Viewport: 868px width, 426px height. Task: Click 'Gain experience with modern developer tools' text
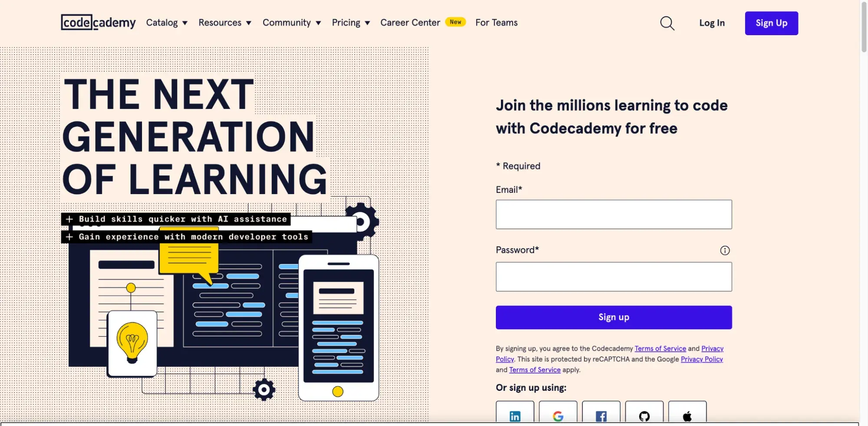pos(193,237)
